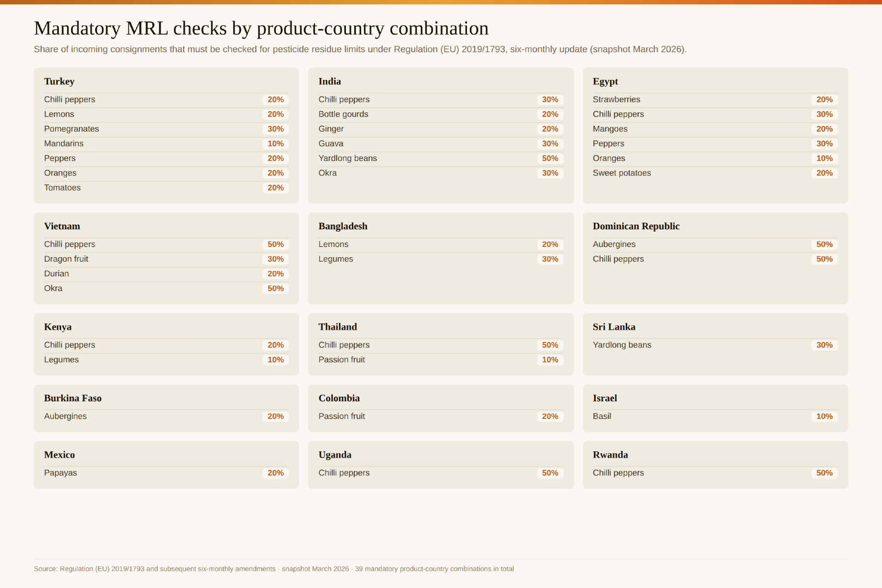Select the 50% badge for Yardlong beans in India
This screenshot has height=588, width=882.
point(550,158)
